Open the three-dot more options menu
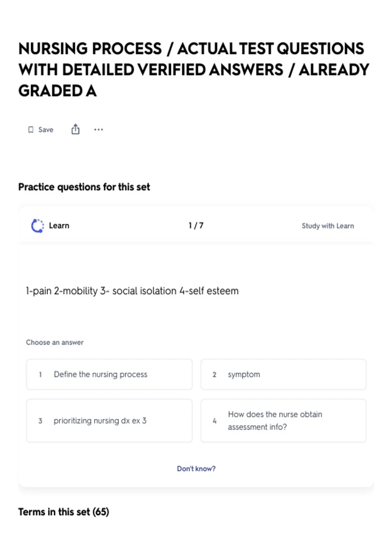 (x=98, y=130)
